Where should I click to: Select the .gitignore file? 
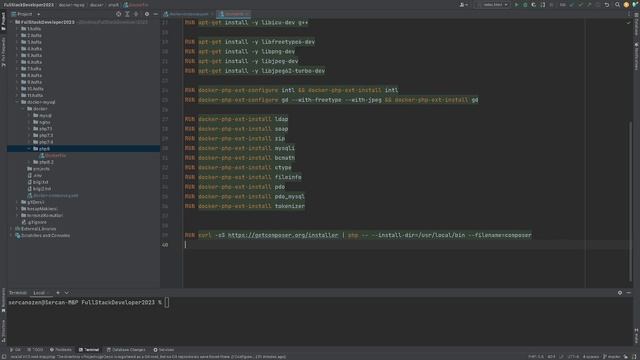tap(34, 222)
